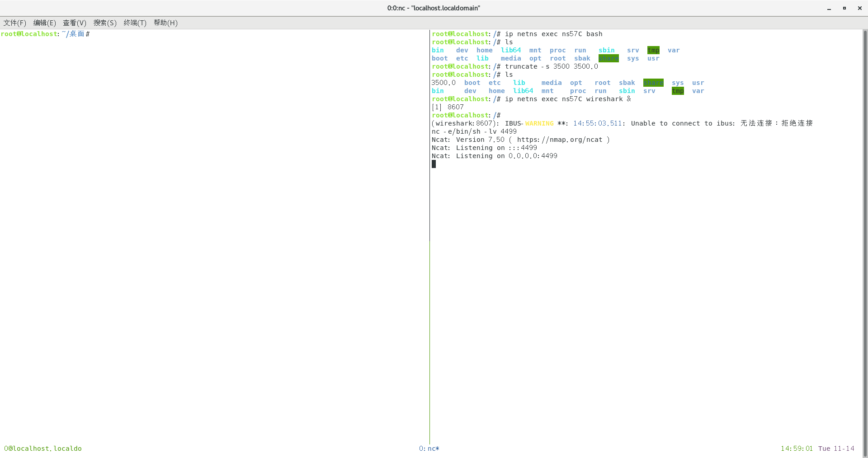Click the window title "0:0:nc - localhost.localdomain"
The image size is (868, 458).
click(x=434, y=8)
